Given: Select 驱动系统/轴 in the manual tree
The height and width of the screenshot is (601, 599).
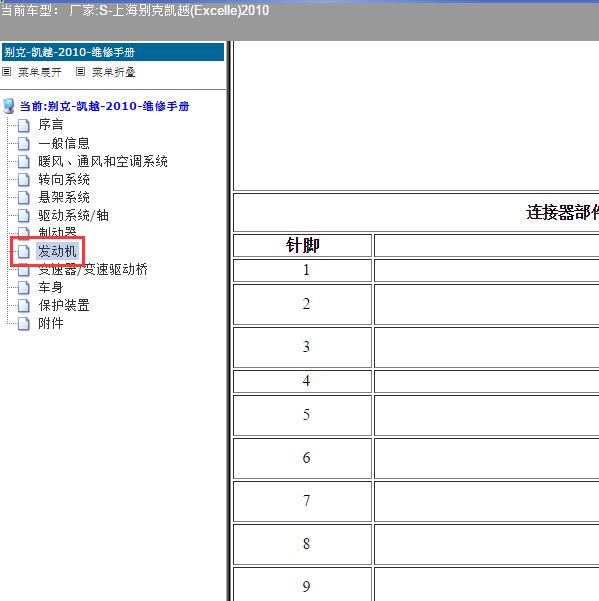Looking at the screenshot, I should (73, 215).
